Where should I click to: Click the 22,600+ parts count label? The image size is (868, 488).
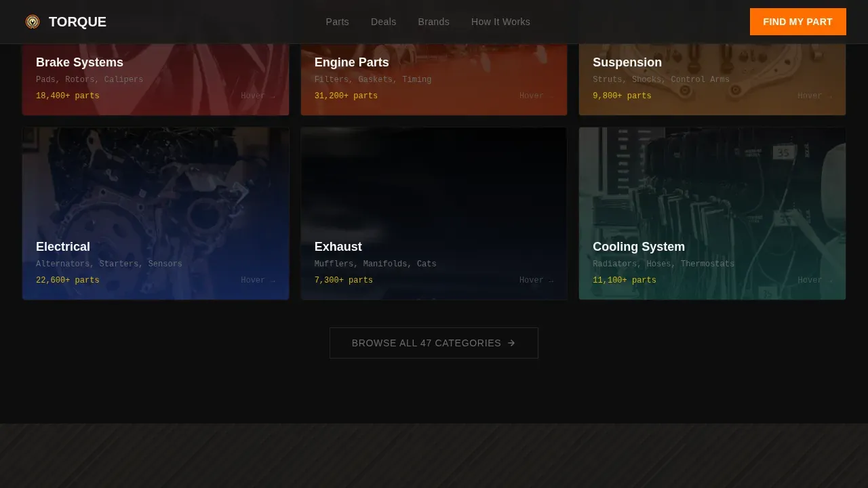click(x=68, y=281)
